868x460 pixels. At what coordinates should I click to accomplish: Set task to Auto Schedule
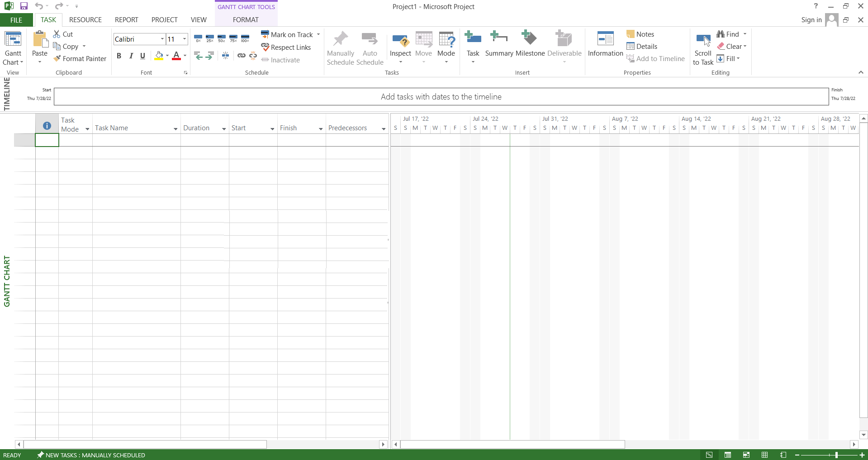(370, 48)
